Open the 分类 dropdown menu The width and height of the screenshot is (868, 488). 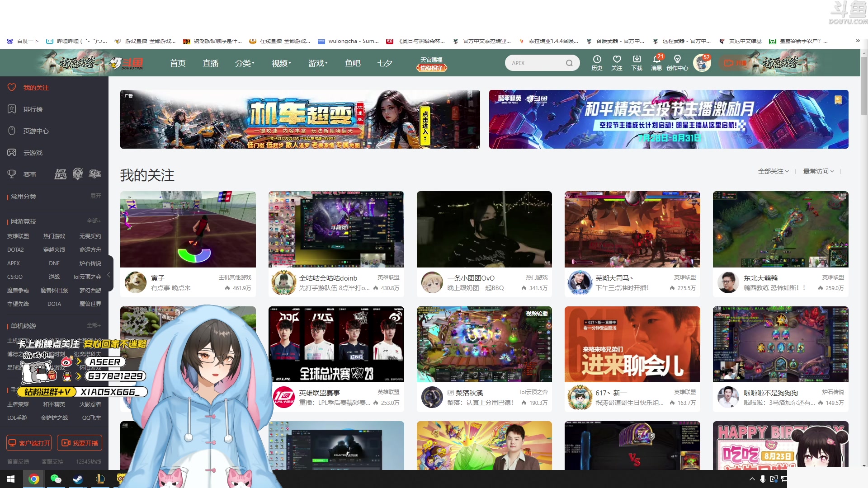pos(245,63)
